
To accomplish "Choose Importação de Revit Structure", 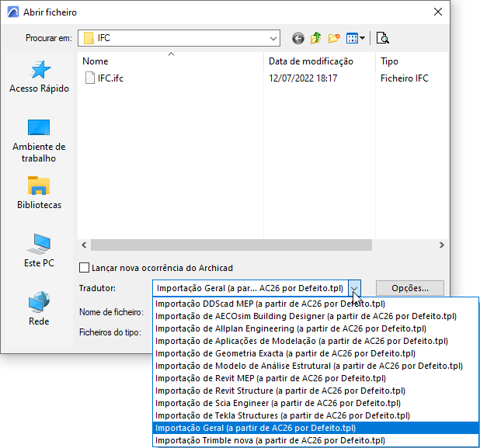I will click(x=315, y=391).
